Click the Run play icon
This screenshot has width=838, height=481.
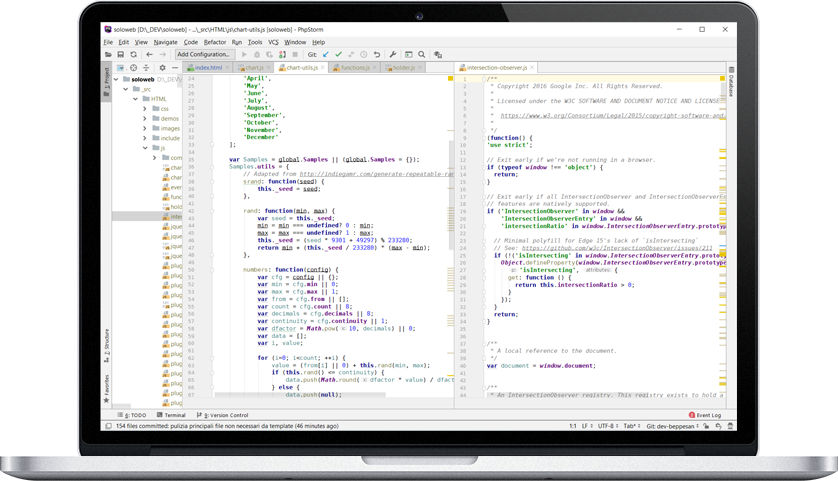pyautogui.click(x=244, y=55)
